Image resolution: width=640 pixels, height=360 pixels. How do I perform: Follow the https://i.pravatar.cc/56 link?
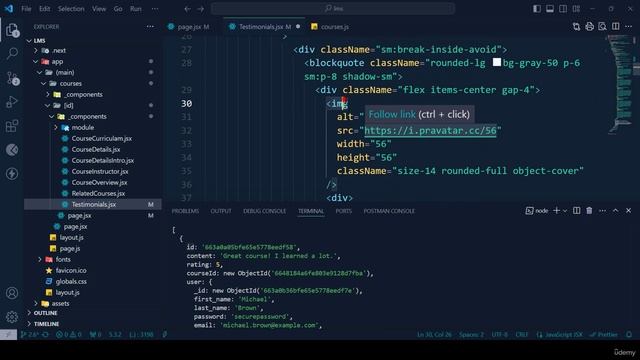click(430, 131)
